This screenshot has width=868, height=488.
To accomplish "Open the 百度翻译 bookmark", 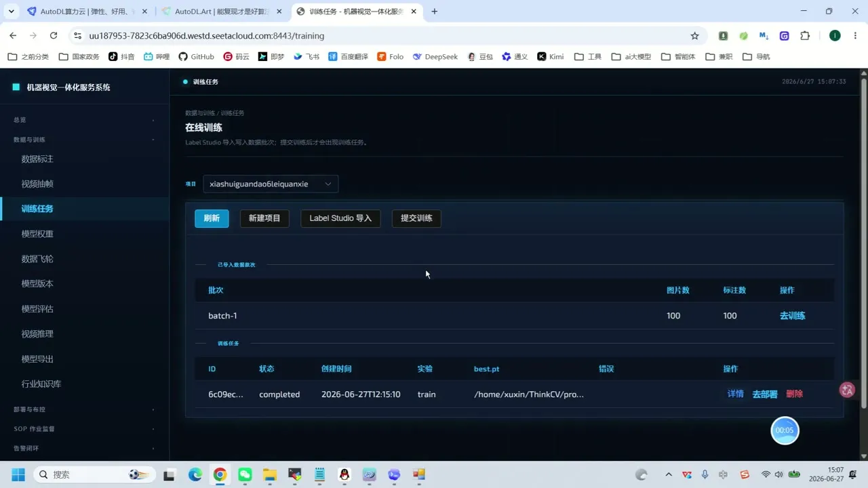I will (349, 56).
